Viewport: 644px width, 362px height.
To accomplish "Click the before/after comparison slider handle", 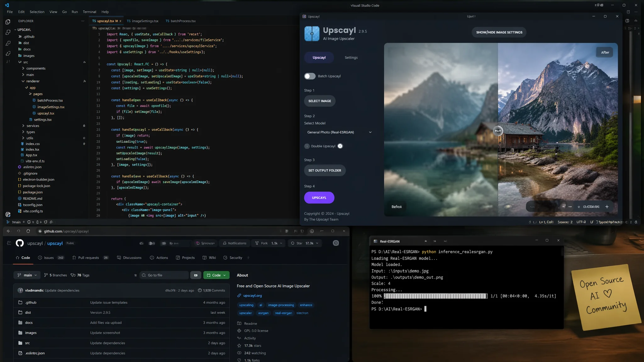I will click(498, 131).
